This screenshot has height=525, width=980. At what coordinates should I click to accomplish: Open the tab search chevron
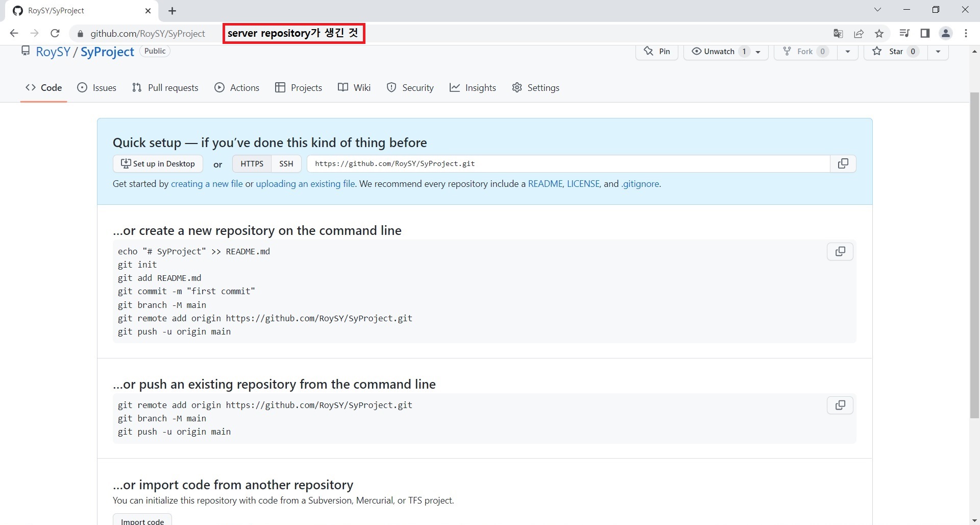point(878,10)
